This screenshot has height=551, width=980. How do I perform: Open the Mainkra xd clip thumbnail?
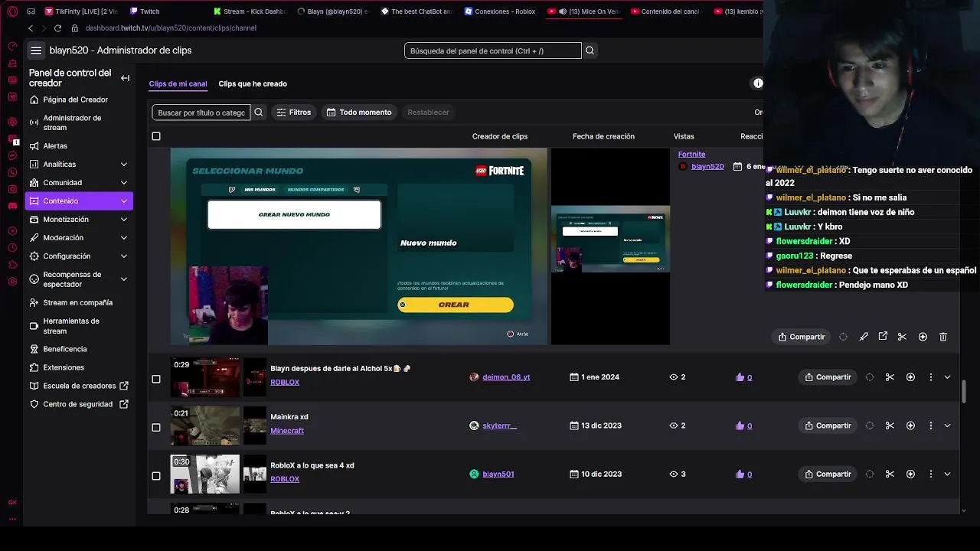(x=204, y=425)
